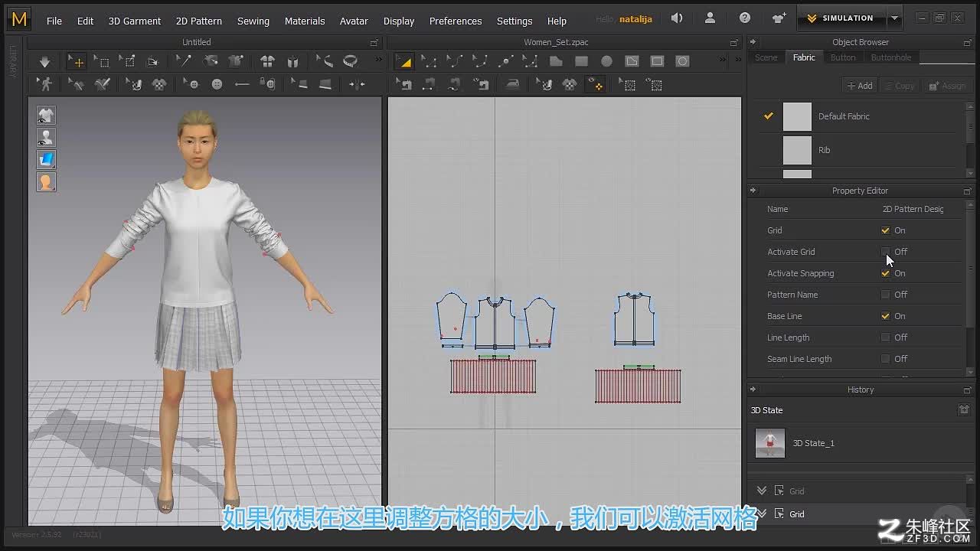Select the walking avatar motion tool
This screenshot has height=551, width=980.
coord(46,84)
